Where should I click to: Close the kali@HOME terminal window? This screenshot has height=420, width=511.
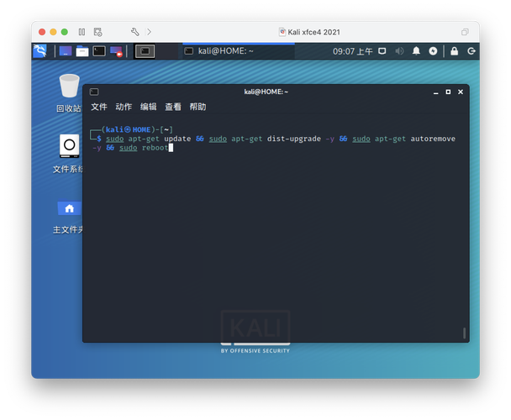(461, 92)
